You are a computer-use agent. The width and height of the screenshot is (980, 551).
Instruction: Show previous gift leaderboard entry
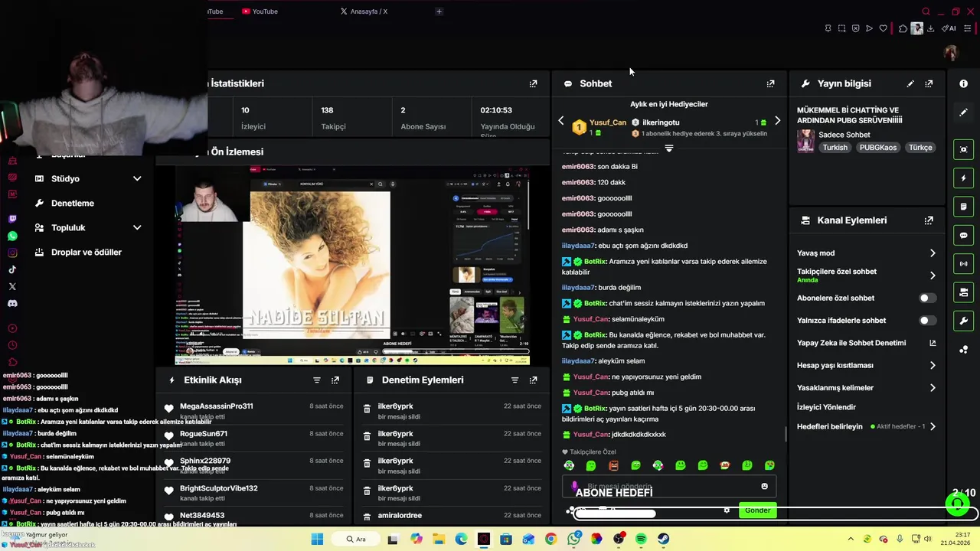click(560, 121)
